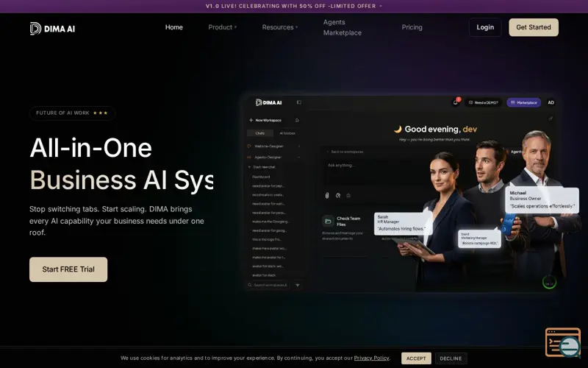Click the paperclip attachment icon under Ask anything
This screenshot has height=368, width=588.
click(x=326, y=195)
